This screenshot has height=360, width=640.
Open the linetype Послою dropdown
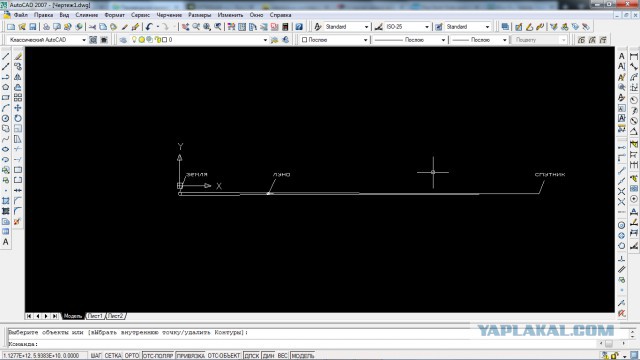click(x=443, y=40)
